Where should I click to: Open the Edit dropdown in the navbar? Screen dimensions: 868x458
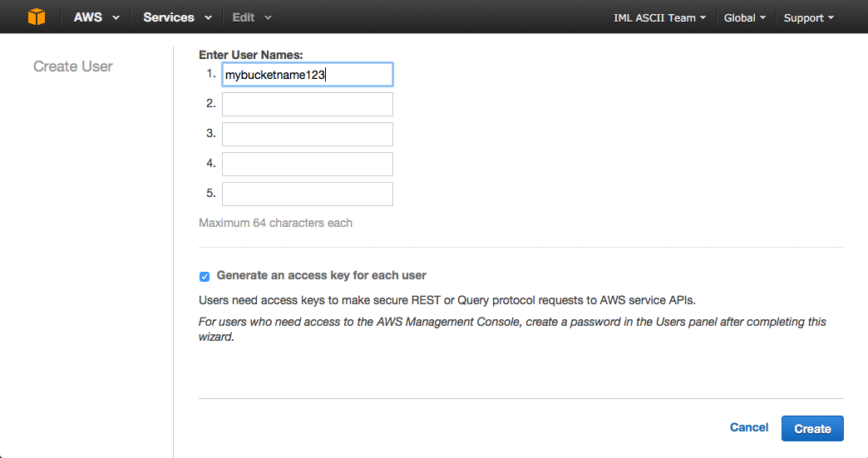(252, 17)
